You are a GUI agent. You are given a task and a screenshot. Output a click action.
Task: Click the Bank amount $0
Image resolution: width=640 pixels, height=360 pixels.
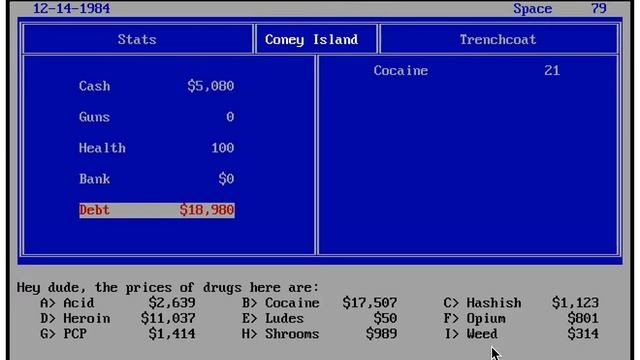click(226, 179)
